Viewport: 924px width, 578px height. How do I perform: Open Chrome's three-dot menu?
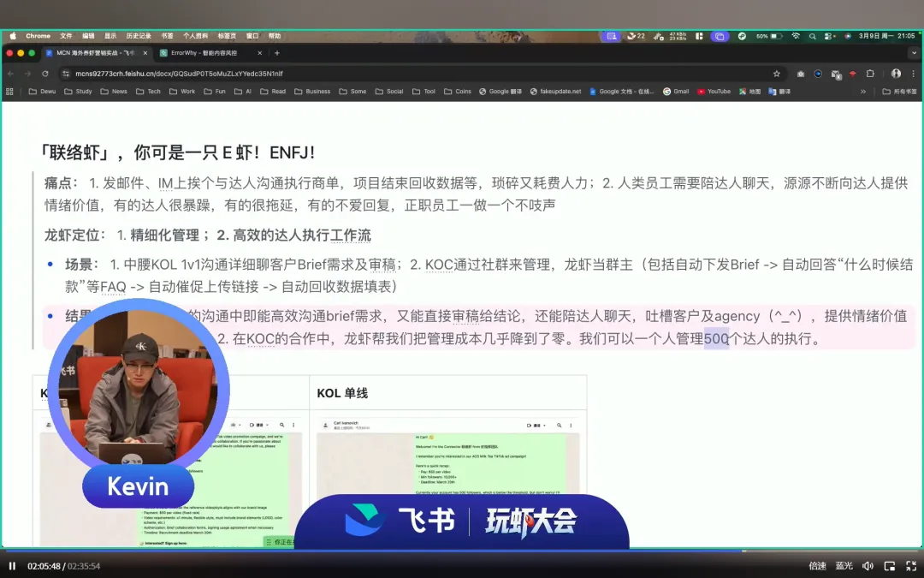coord(914,74)
